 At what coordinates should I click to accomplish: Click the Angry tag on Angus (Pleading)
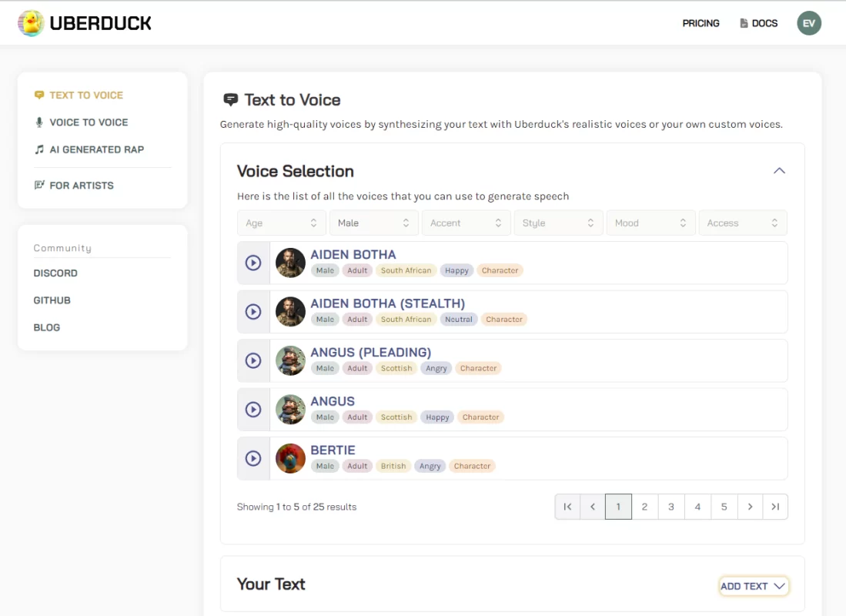[436, 368]
